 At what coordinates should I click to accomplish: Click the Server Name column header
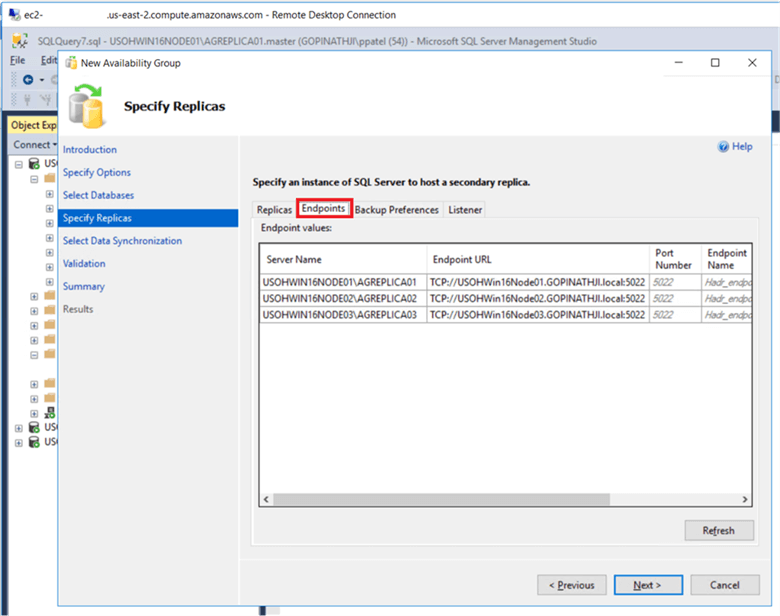tap(343, 259)
